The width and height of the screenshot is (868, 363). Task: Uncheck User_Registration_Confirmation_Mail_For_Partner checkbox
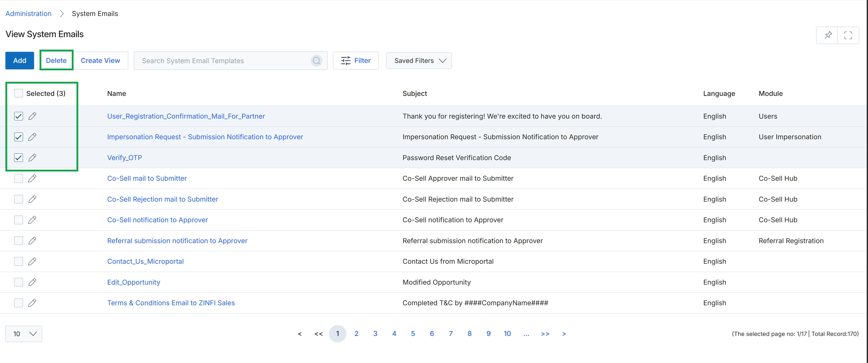click(19, 116)
